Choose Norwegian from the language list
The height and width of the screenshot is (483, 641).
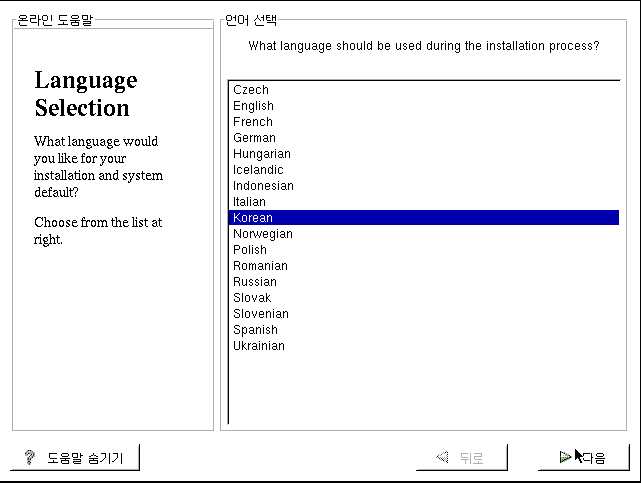coord(263,234)
